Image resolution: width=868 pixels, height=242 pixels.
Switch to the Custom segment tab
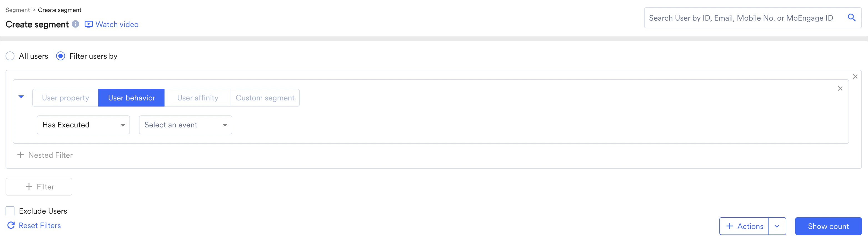click(265, 98)
